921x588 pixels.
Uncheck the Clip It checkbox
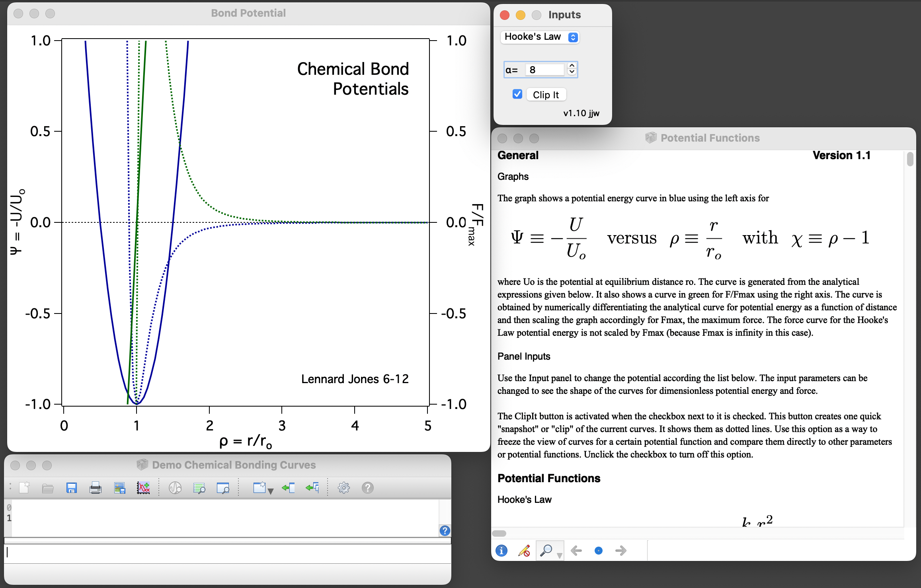tap(517, 94)
